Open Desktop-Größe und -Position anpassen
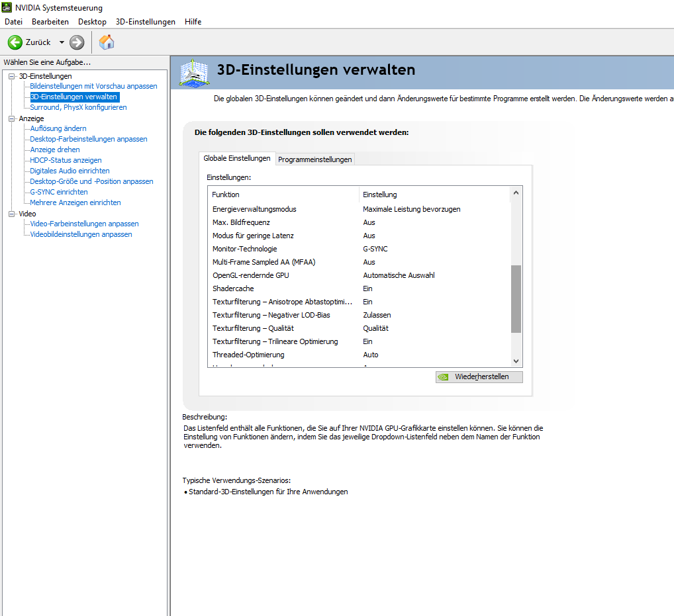Screen dimensions: 674x616 point(91,181)
